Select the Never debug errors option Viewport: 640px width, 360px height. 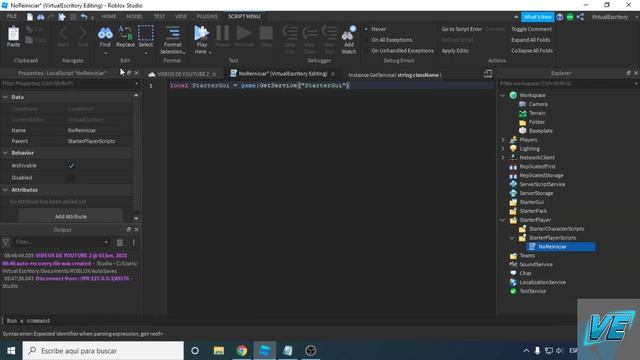[x=378, y=29]
